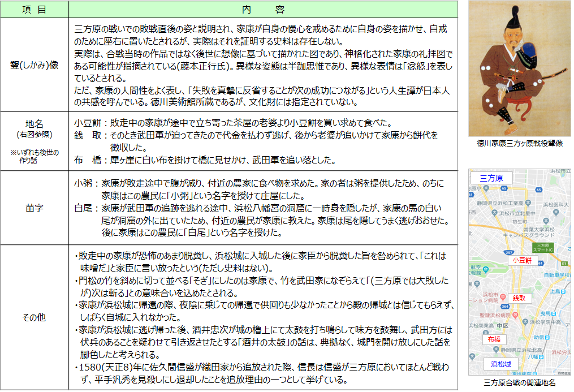Select the 苗字 row heading cell
Image resolution: width=574 pixels, height=392 pixels.
click(34, 208)
